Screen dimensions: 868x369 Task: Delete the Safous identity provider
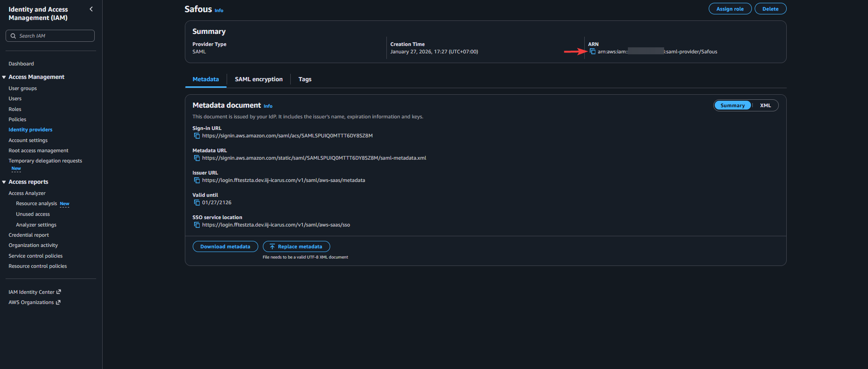pyautogui.click(x=770, y=9)
